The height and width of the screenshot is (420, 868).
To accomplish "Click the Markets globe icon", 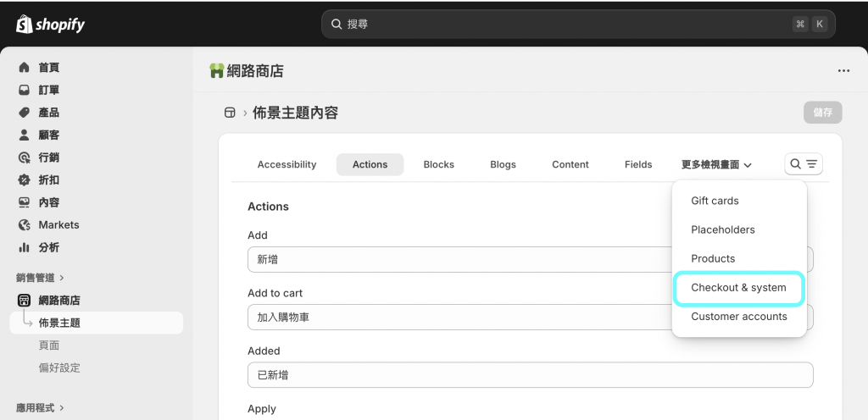I will [24, 225].
